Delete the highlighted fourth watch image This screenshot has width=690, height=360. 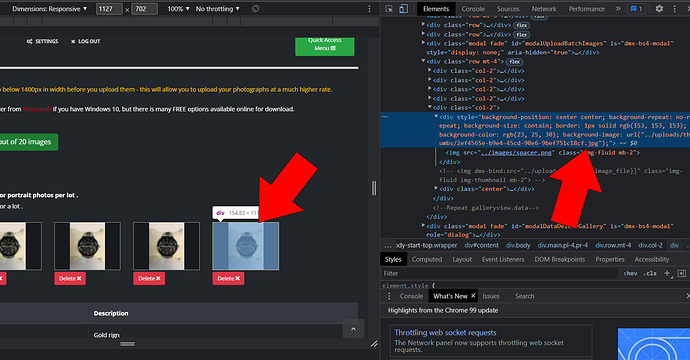(x=228, y=279)
